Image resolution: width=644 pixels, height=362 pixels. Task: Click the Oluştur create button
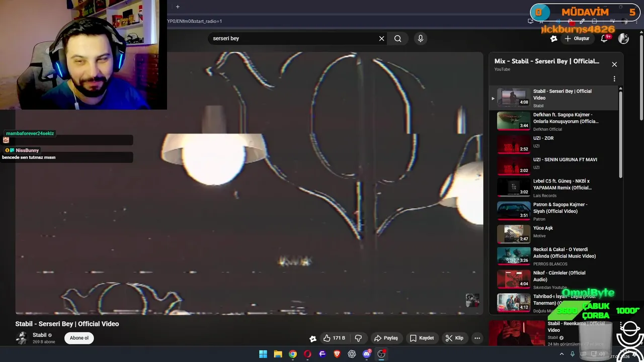click(x=577, y=38)
